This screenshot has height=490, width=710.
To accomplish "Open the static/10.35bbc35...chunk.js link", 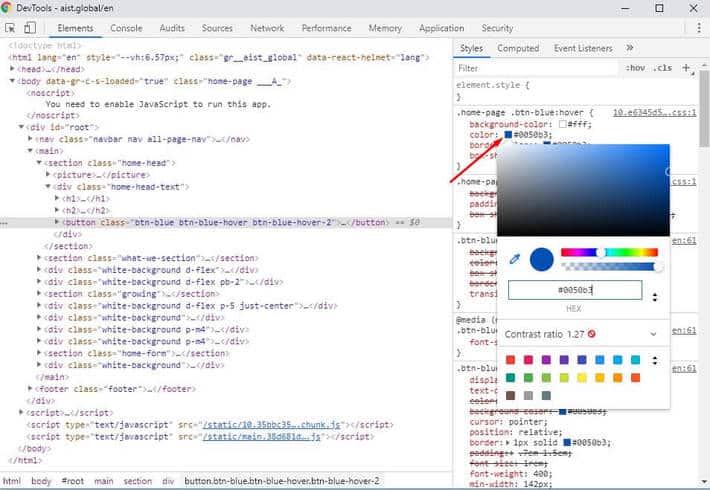I will pos(272,425).
